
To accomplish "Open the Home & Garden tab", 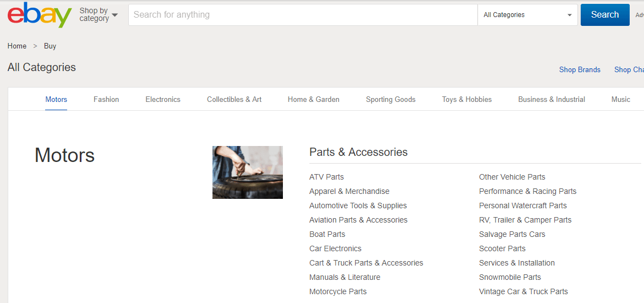I will pos(313,100).
